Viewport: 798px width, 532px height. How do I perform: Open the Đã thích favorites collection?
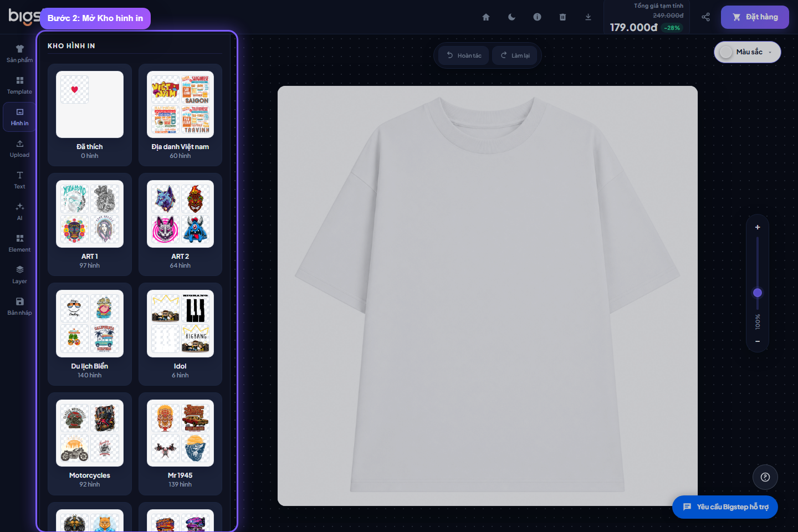pyautogui.click(x=90, y=115)
